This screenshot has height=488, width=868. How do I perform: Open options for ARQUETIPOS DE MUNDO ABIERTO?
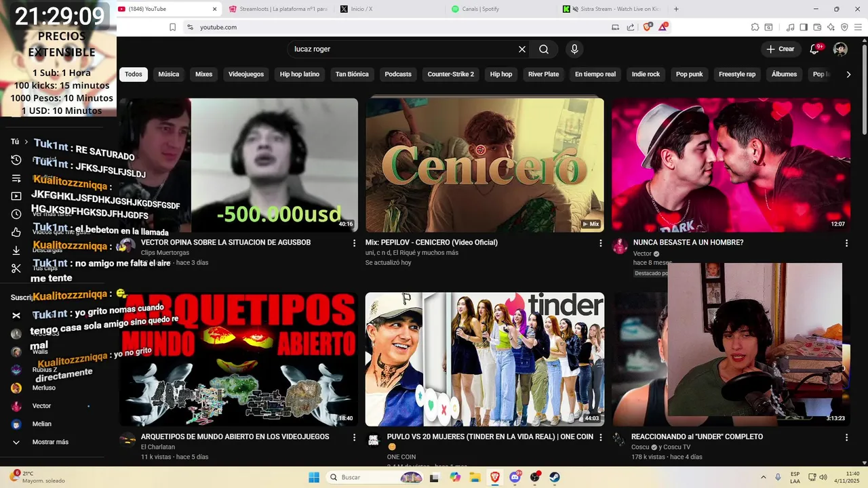tap(354, 437)
